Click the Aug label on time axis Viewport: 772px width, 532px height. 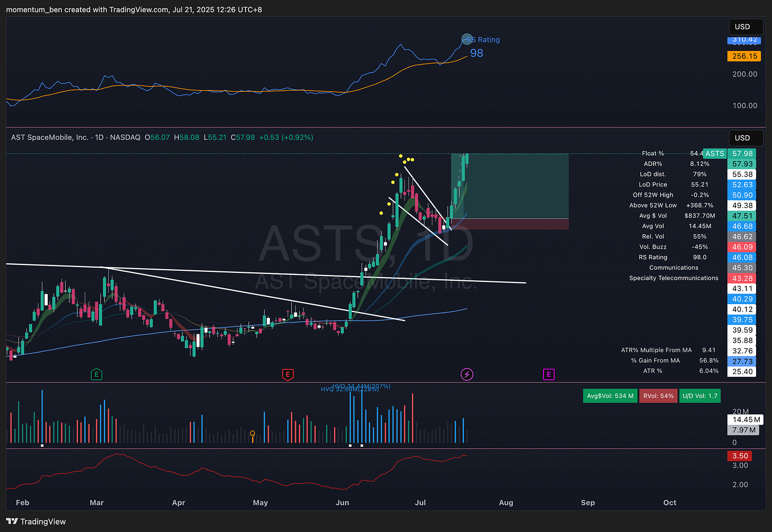[x=506, y=502]
